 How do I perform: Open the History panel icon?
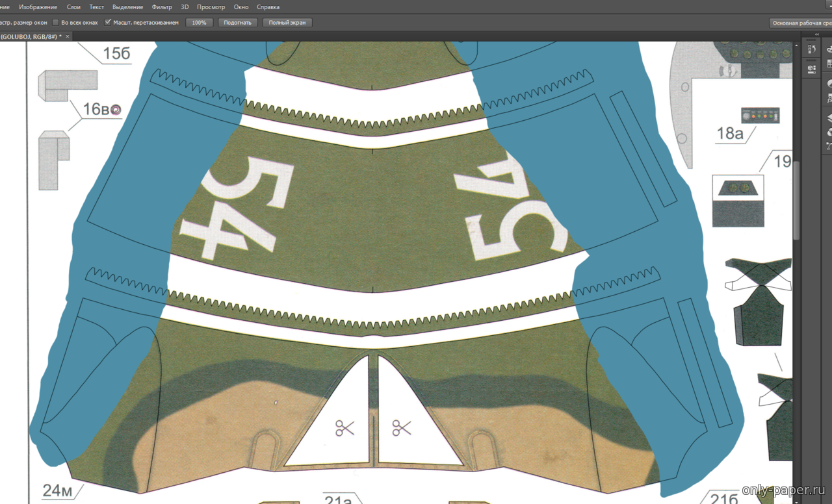point(811,49)
